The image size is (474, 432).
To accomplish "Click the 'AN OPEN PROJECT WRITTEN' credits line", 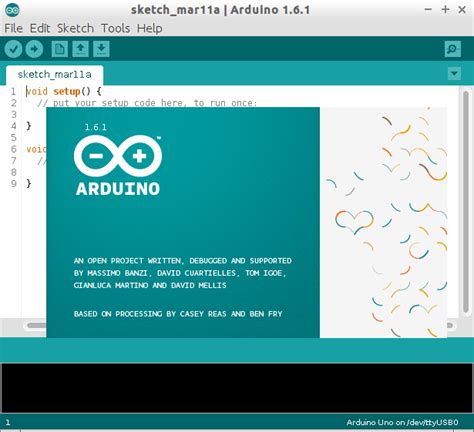I will [183, 261].
